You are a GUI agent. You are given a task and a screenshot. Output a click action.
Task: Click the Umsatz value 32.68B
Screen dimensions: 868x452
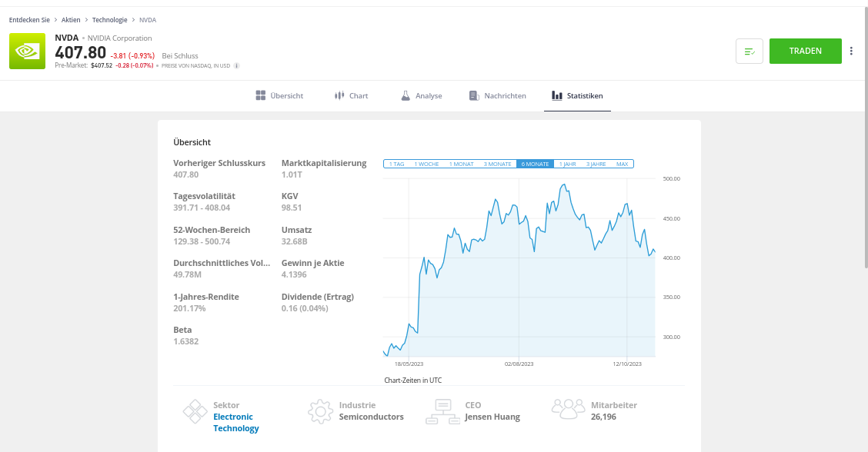coord(295,242)
